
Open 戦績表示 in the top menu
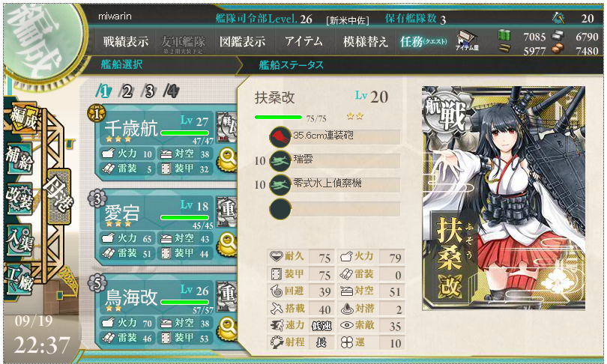point(125,41)
